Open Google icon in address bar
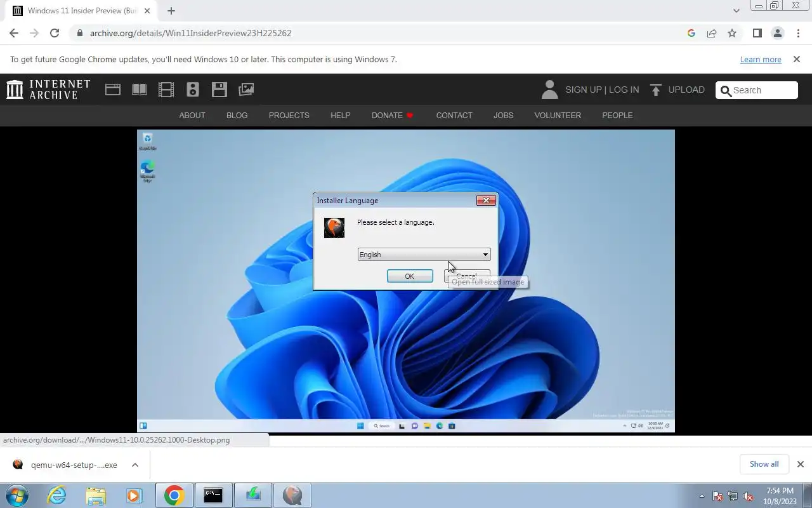The width and height of the screenshot is (812, 508). click(691, 33)
